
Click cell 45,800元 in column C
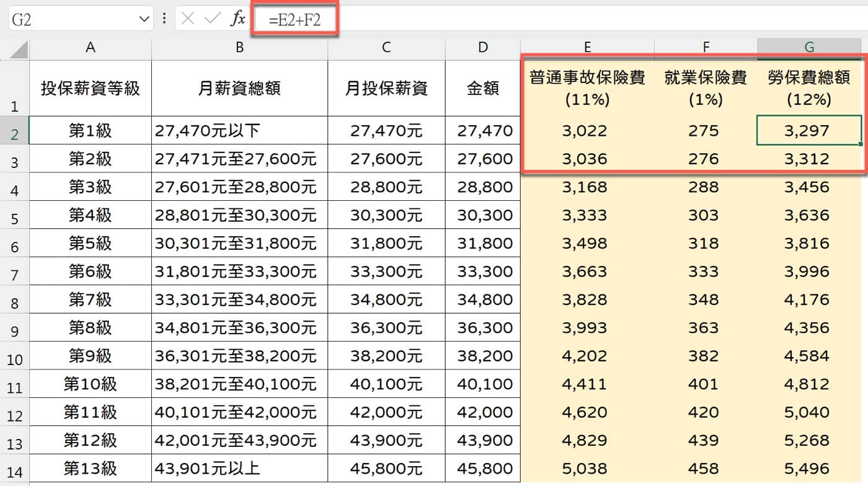[x=386, y=468]
